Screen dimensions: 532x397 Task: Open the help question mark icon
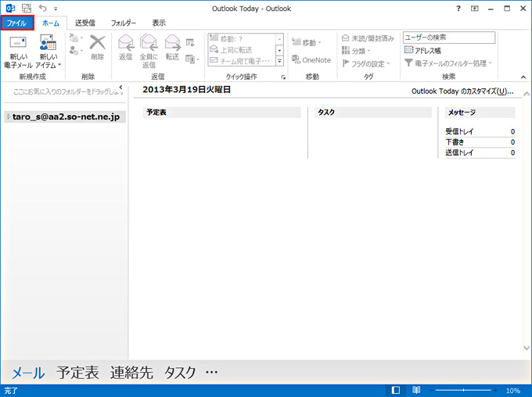(458, 8)
